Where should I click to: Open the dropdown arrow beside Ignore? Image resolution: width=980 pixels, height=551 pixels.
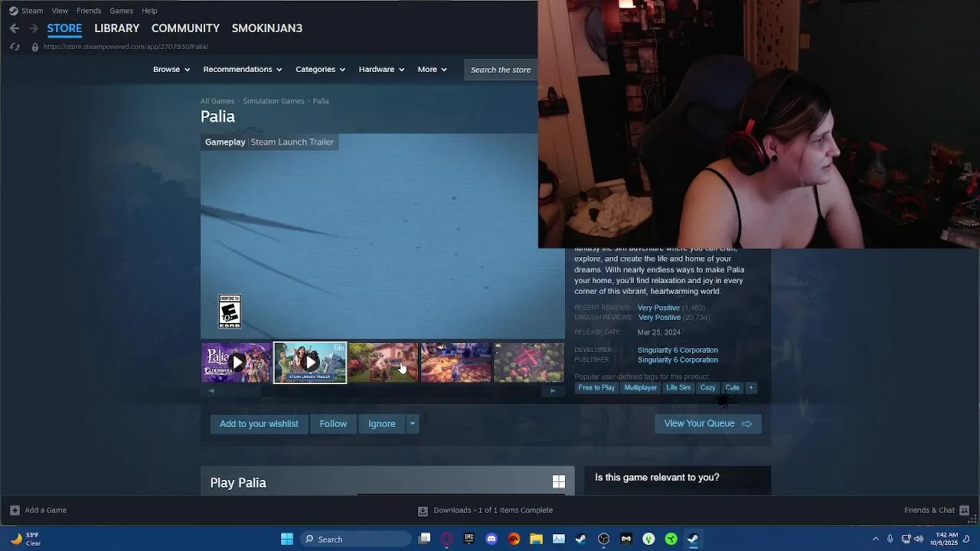point(412,424)
